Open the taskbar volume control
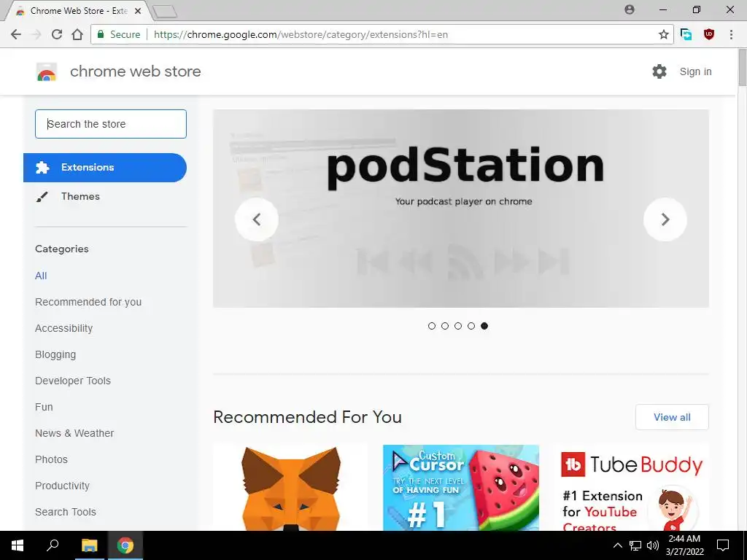Screen dimensions: 747x560 653,545
